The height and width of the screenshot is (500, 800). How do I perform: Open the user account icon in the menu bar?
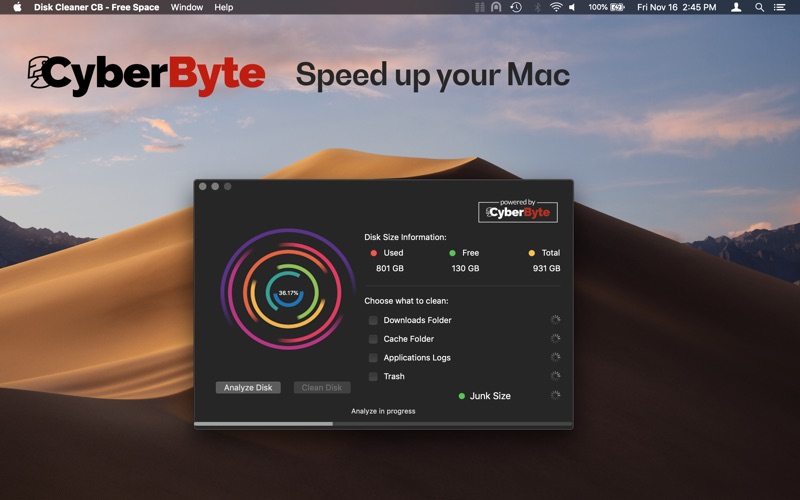tap(736, 7)
